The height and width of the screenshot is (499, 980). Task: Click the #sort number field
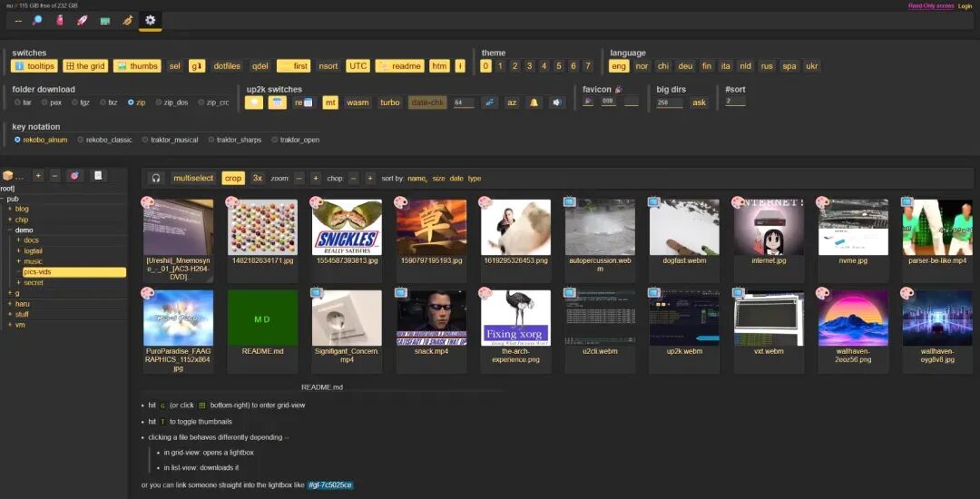[735, 102]
